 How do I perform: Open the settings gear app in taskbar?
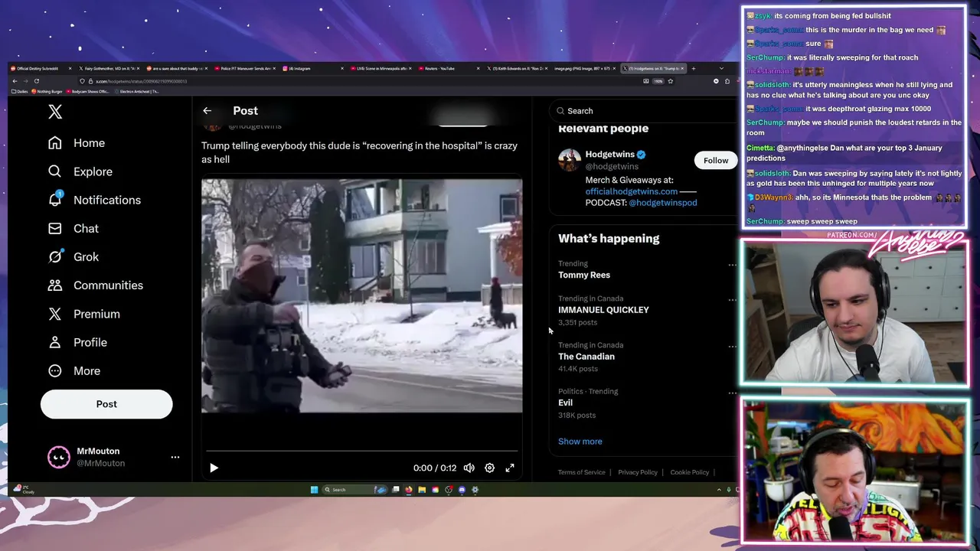[x=475, y=490]
